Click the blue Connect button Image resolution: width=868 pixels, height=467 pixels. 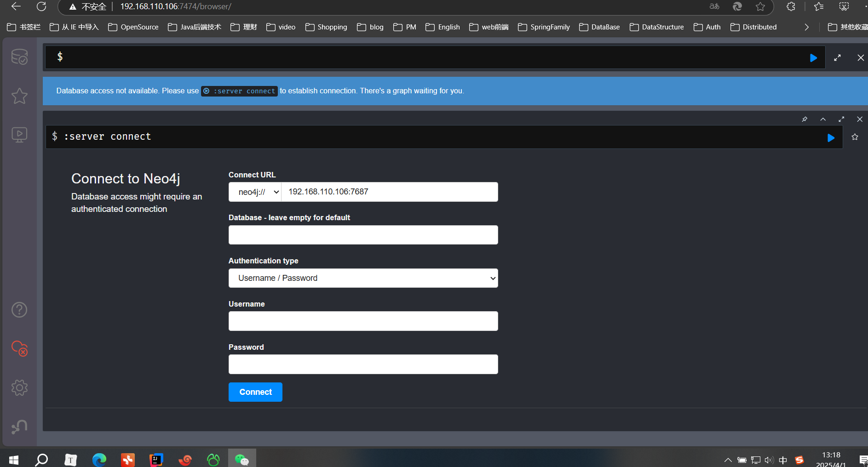point(255,392)
